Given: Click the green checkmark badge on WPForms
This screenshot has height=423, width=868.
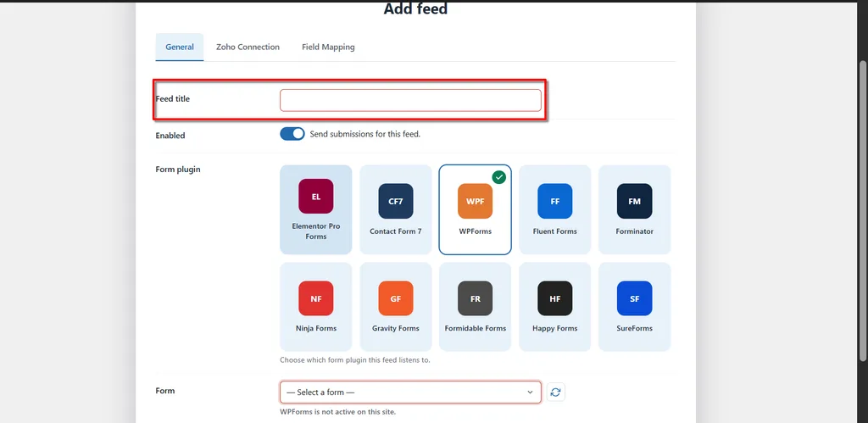Looking at the screenshot, I should click(x=499, y=177).
